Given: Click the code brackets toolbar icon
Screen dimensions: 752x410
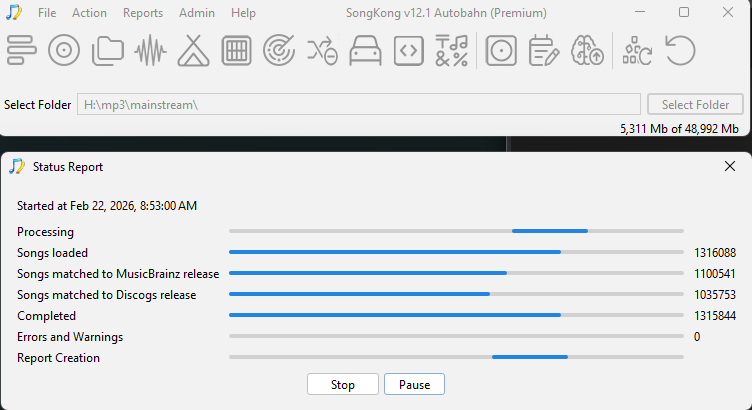Looking at the screenshot, I should coord(408,50).
